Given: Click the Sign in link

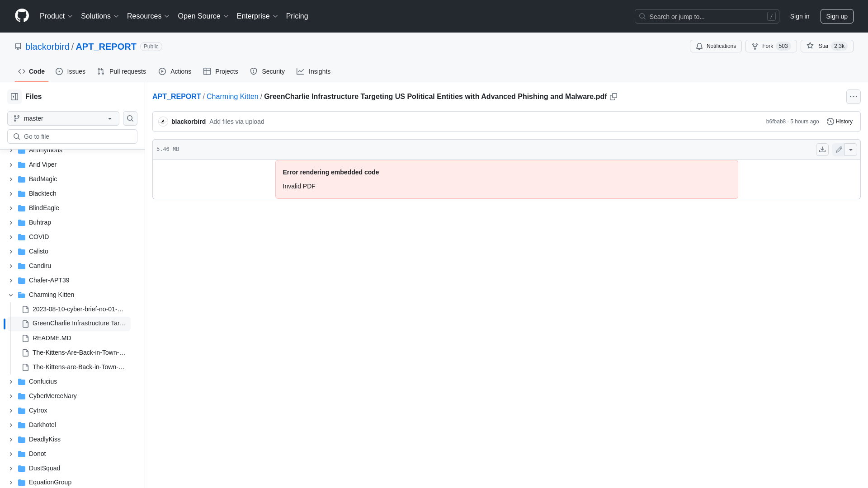Looking at the screenshot, I should click(800, 16).
